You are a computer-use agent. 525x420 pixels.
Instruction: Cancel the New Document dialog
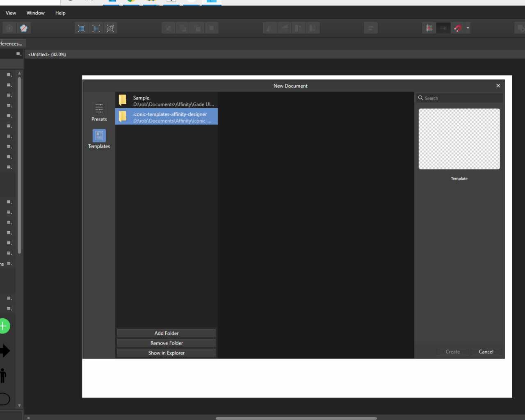point(486,352)
